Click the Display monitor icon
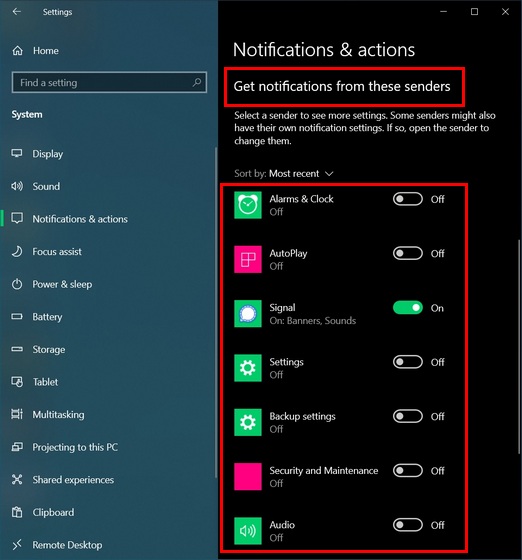The height and width of the screenshot is (560, 522). click(x=17, y=154)
